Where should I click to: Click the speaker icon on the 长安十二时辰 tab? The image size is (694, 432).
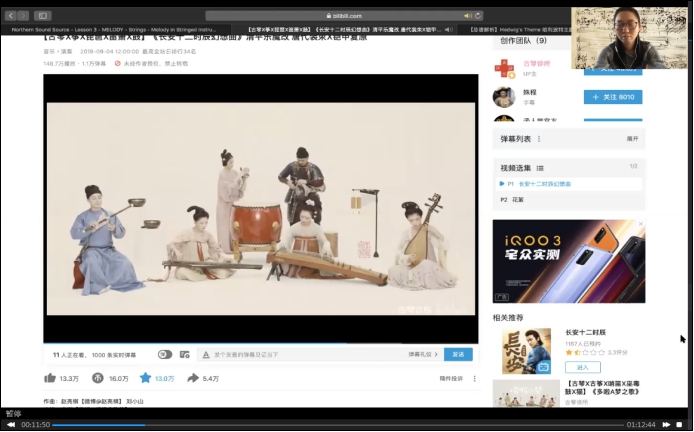pyautogui.click(x=448, y=30)
